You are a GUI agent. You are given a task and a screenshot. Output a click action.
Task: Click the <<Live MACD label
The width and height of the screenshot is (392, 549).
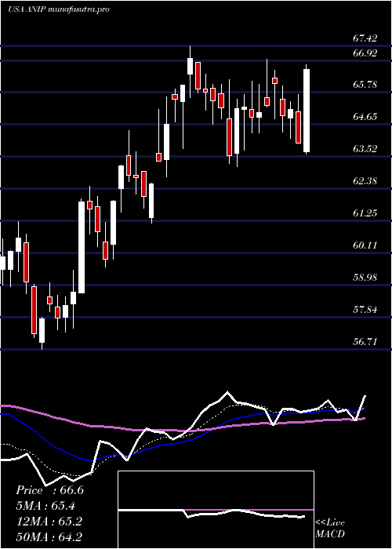[330, 529]
